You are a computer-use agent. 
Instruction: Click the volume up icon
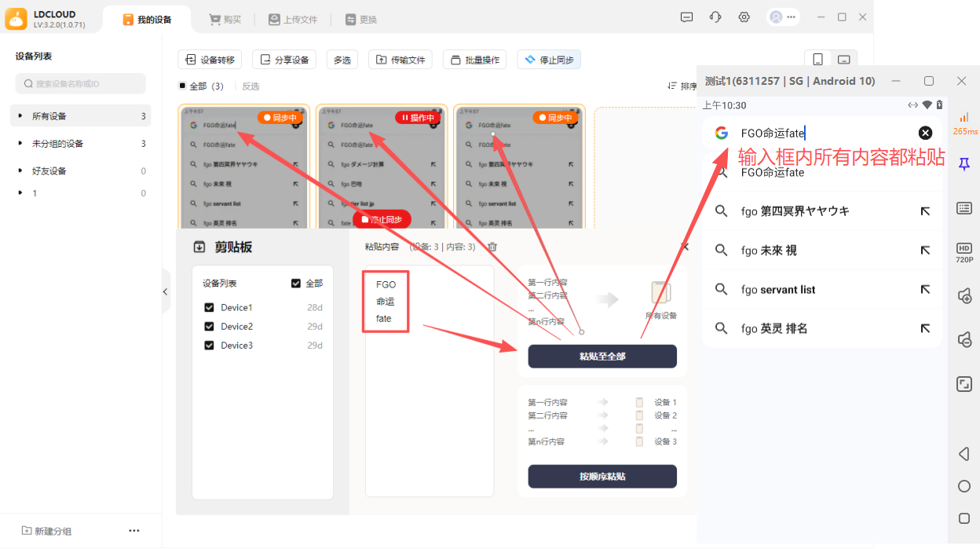964,296
